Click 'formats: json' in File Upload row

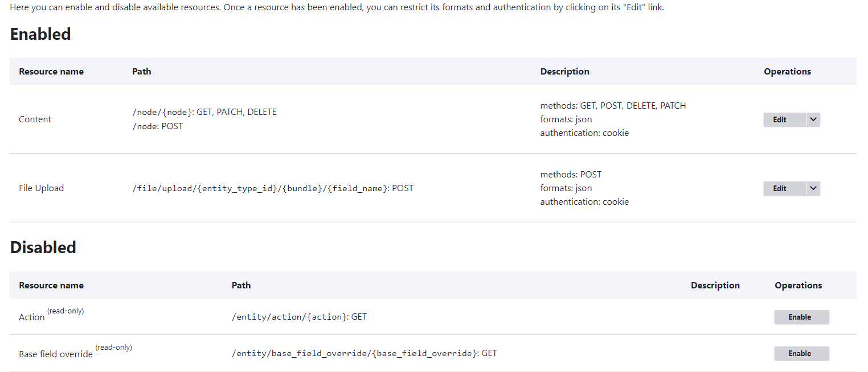coord(566,188)
